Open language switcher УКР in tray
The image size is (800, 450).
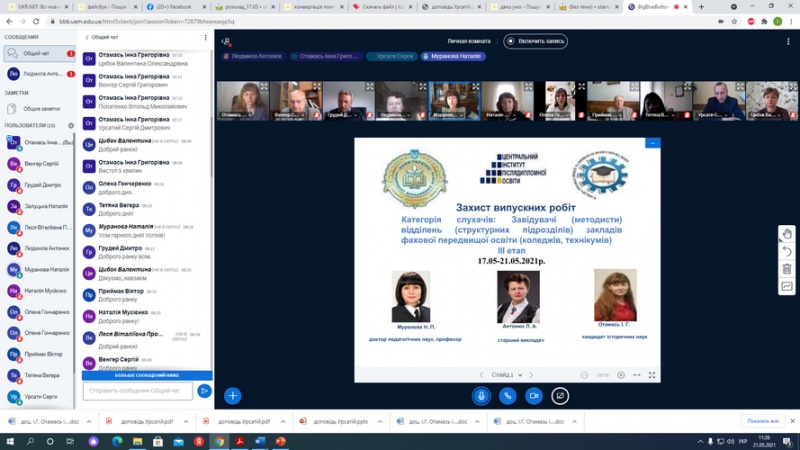coord(743,441)
